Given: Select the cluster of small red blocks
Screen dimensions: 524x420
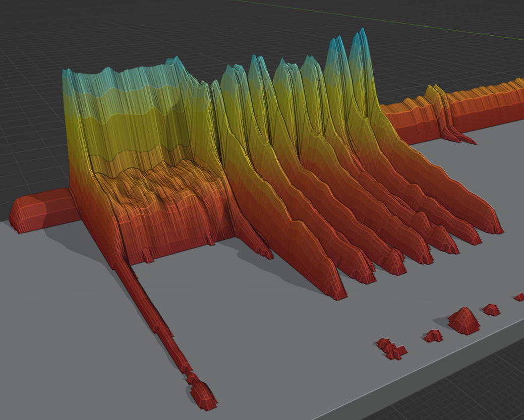Looking at the screenshot, I should coord(392,349).
